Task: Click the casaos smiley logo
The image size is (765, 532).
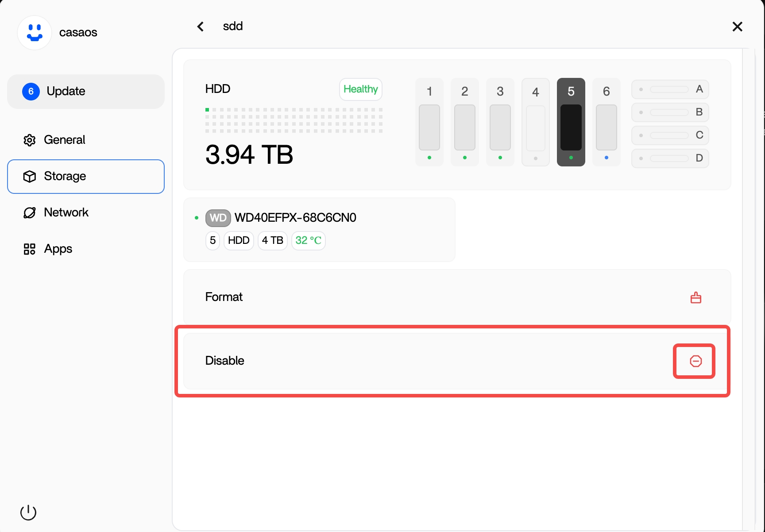Action: [35, 33]
